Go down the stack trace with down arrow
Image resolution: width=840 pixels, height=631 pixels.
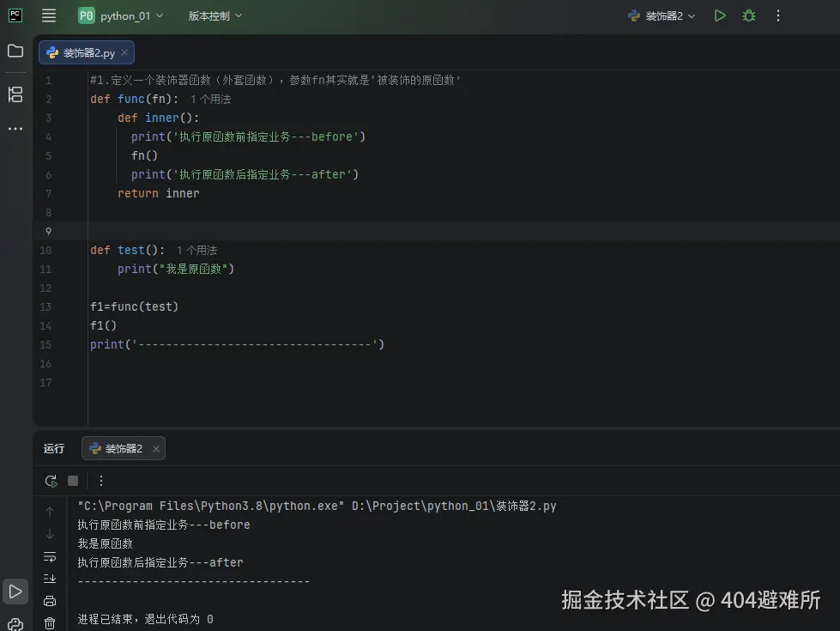(x=50, y=534)
